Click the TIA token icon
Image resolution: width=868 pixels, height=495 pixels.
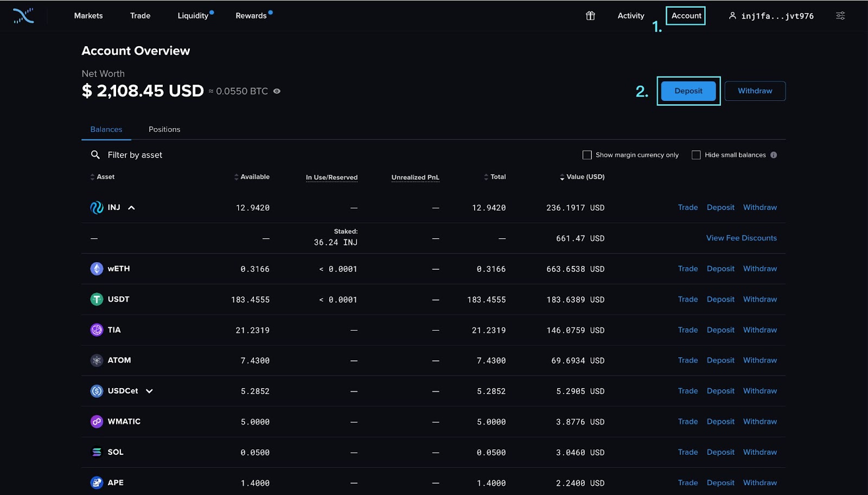coord(97,330)
